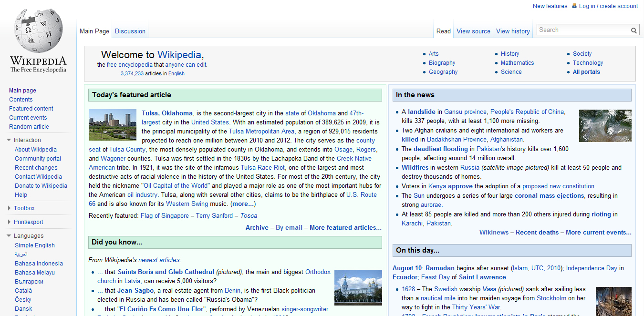Image resolution: width=644 pixels, height=316 pixels.
Task: Open the History portal
Action: 510,54
